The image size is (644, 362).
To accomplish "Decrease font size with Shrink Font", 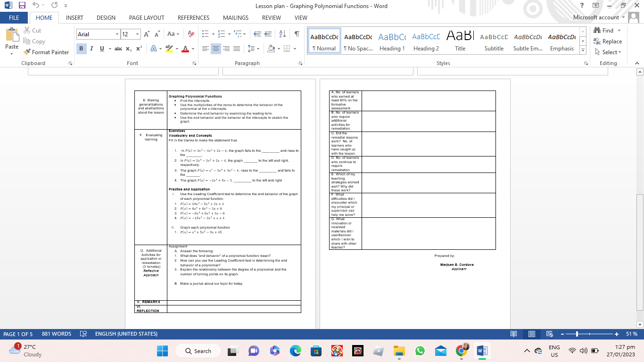I will click(157, 34).
